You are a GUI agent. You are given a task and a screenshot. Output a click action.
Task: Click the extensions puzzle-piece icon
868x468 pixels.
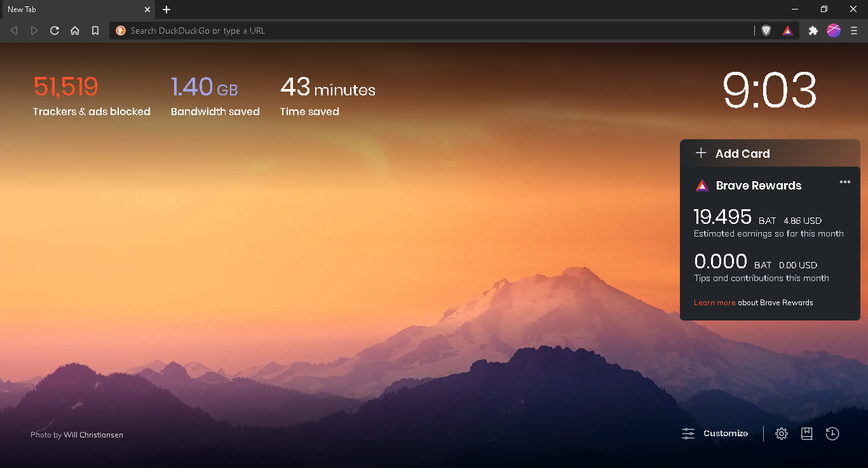coord(813,30)
